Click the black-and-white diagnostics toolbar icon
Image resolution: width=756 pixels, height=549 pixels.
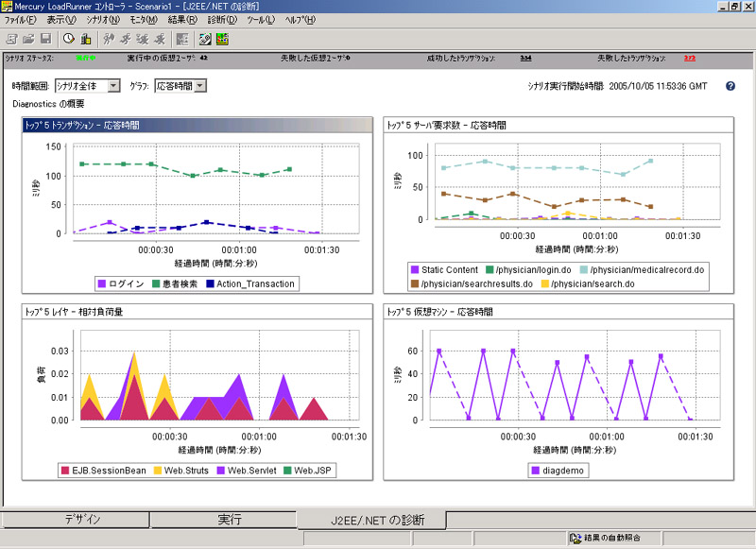tap(205, 39)
